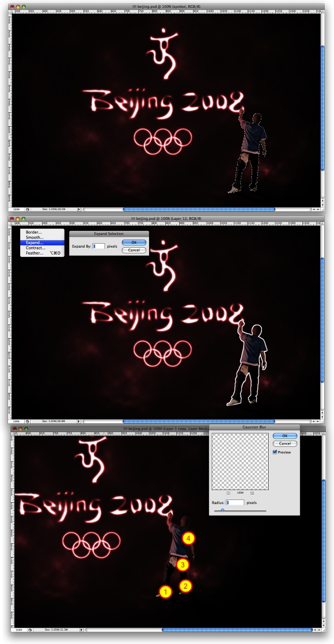The height and width of the screenshot is (644, 334).
Task: Click the status bar icon beside zoom in middle window
Action: (28, 422)
